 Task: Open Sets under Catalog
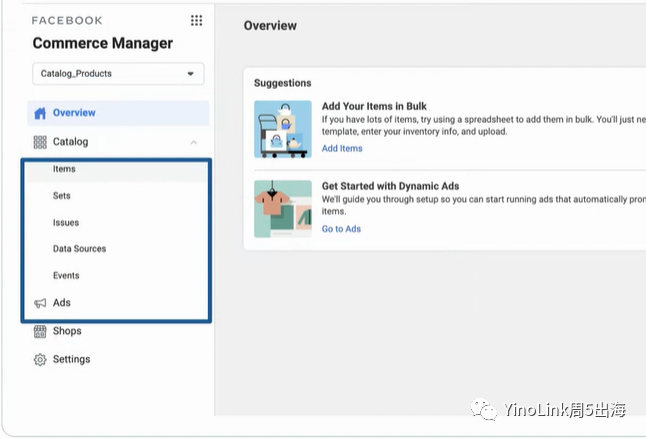pos(61,196)
